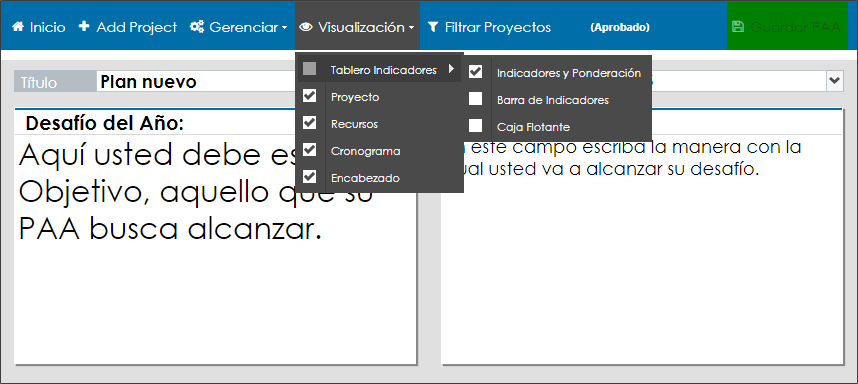Viewport: 858px width, 384px height.
Task: Open the Gerenciar dropdown menu
Action: click(238, 27)
